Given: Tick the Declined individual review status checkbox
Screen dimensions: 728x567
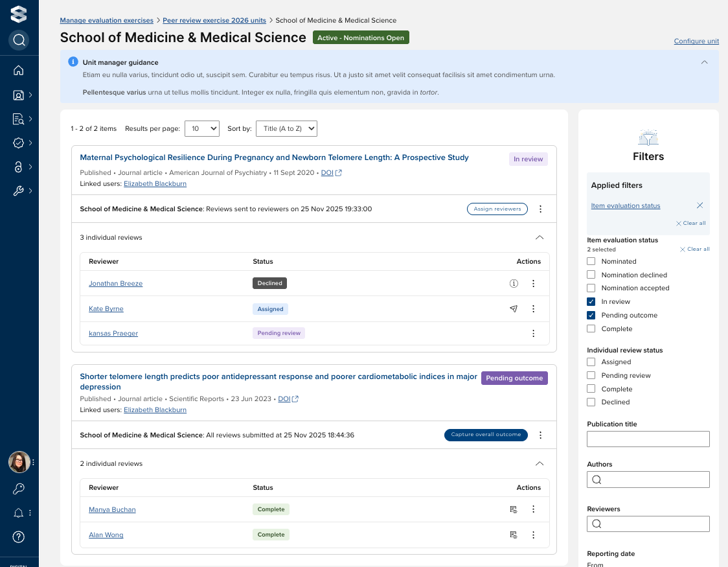Looking at the screenshot, I should [x=591, y=402].
